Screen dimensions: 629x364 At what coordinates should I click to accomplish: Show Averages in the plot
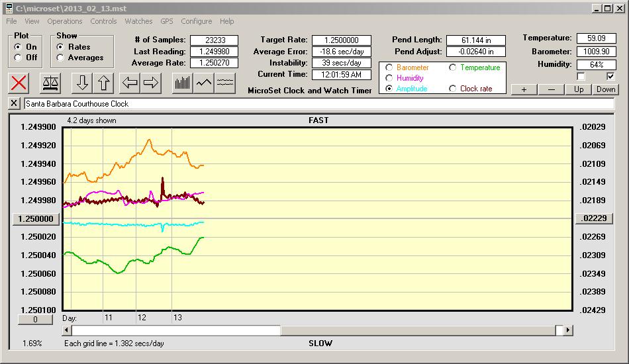click(x=60, y=58)
